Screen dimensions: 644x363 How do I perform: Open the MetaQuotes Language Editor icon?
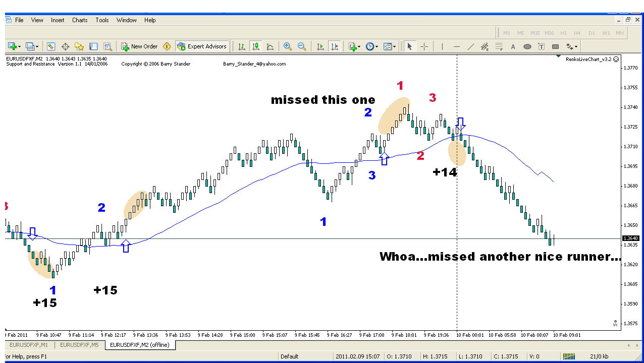(x=167, y=46)
